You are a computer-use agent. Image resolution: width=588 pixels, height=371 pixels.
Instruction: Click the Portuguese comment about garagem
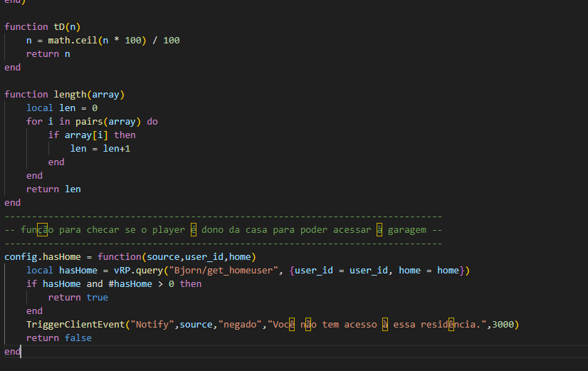[x=224, y=229]
